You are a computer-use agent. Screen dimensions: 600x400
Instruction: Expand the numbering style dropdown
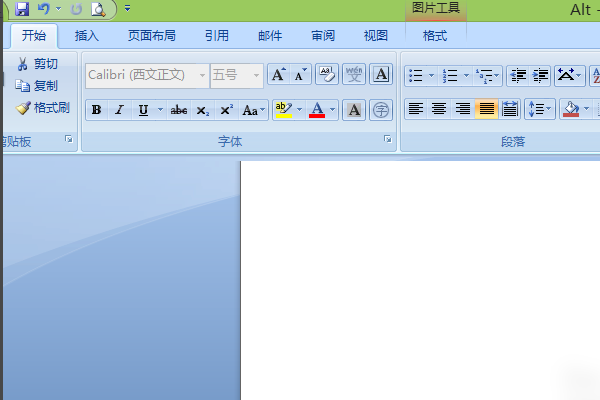click(466, 75)
